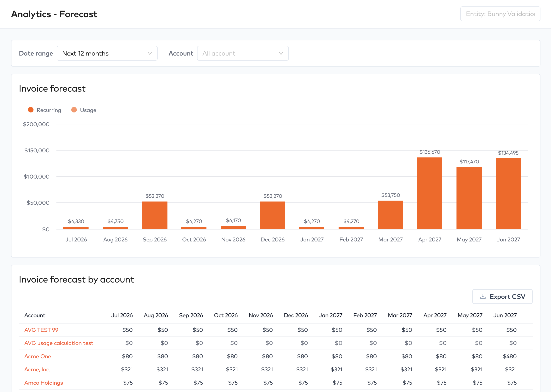Open the All account dropdown
Image resolution: width=551 pixels, height=392 pixels.
243,53
